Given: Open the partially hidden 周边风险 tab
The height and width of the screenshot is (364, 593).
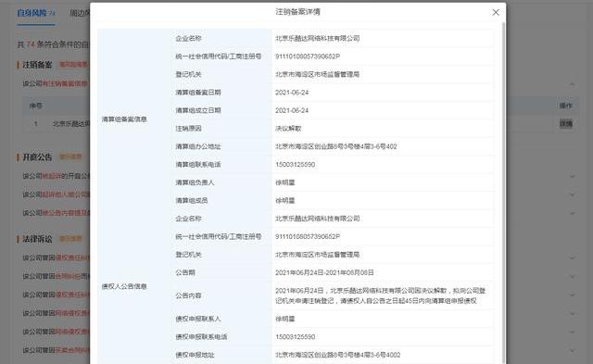Looking at the screenshot, I should tap(80, 13).
